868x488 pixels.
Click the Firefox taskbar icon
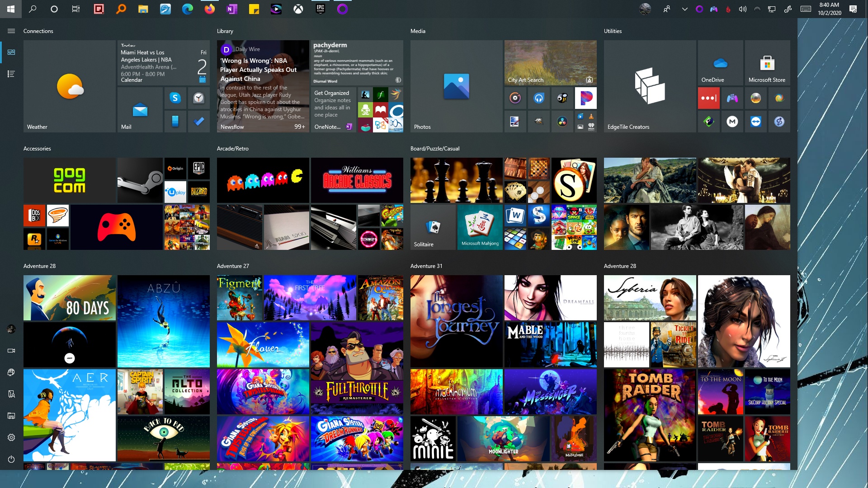point(209,9)
